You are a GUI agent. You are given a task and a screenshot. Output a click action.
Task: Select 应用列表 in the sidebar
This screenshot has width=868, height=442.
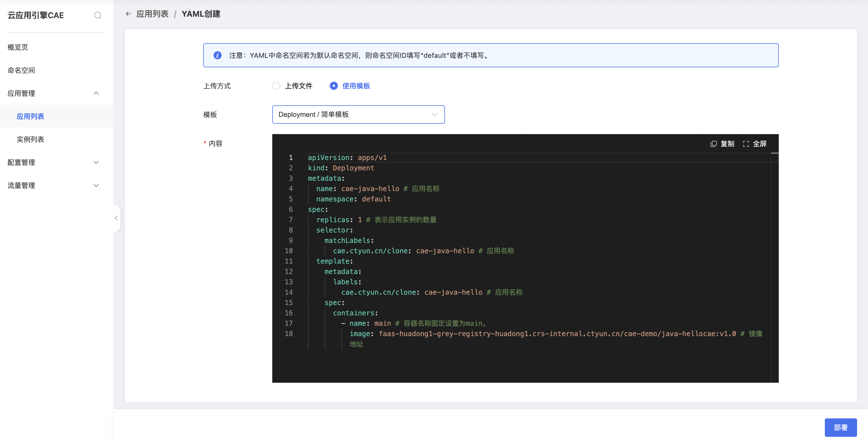click(30, 116)
